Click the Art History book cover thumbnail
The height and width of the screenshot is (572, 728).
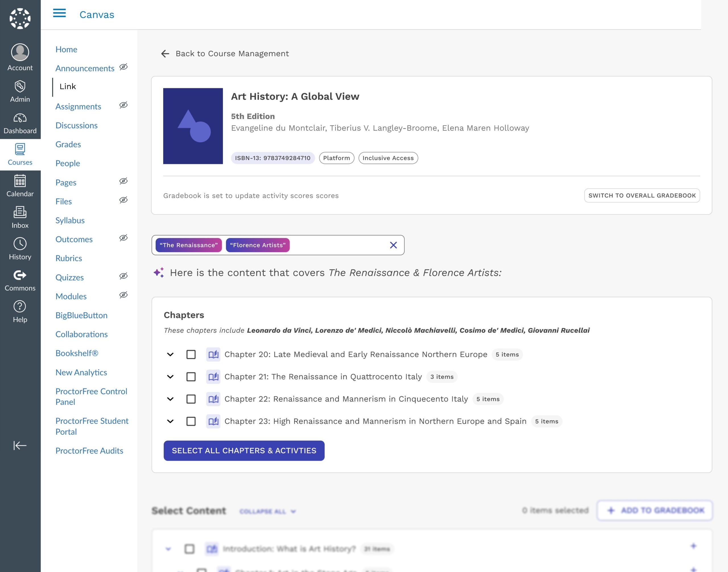(193, 126)
